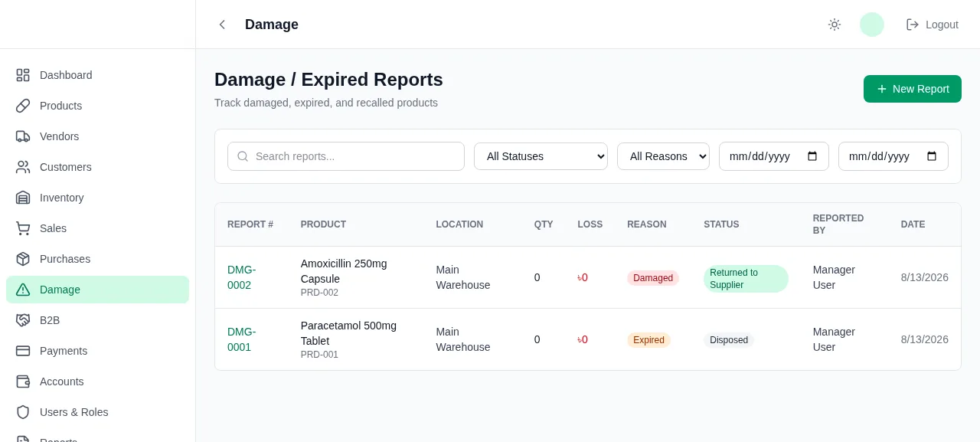This screenshot has width=980, height=442.
Task: Go back with the header arrow
Action: pos(222,25)
